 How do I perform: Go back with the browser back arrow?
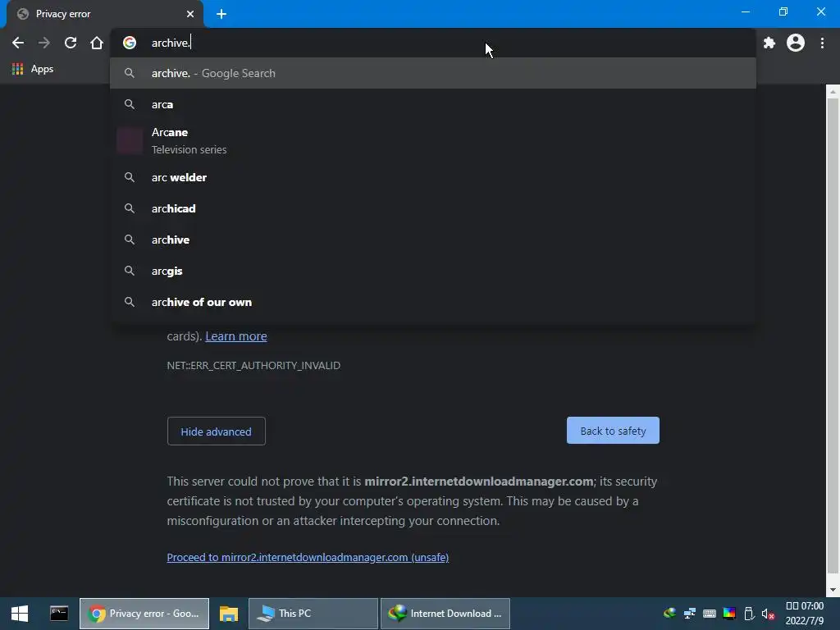pos(18,43)
